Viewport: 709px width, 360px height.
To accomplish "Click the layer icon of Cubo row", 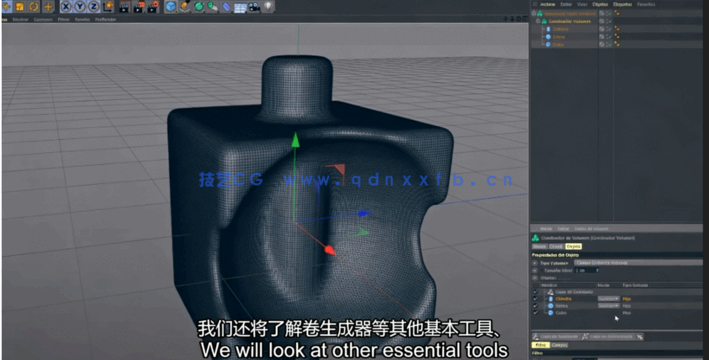I will [x=602, y=44].
